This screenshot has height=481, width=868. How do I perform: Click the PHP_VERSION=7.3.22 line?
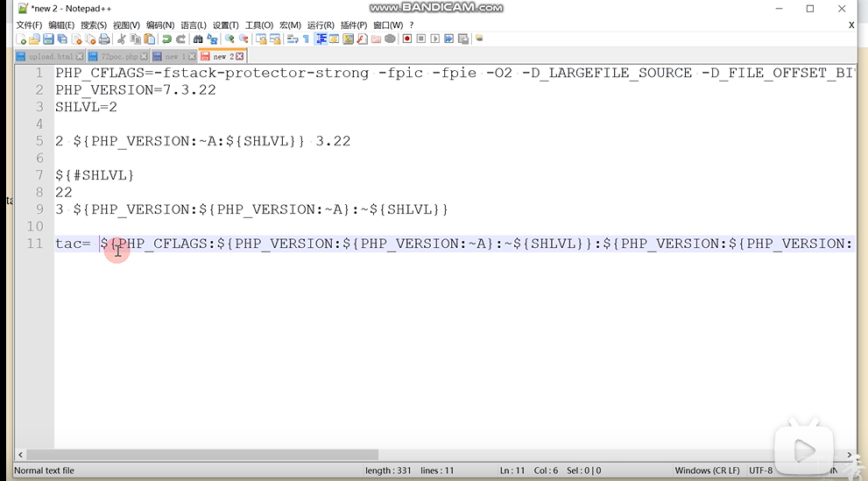click(x=136, y=89)
